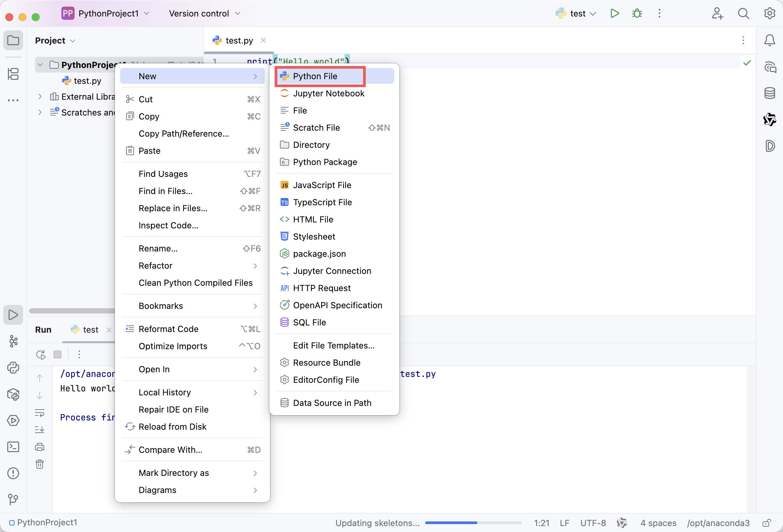Open the Database tool window icon
The height and width of the screenshot is (532, 783).
click(x=769, y=93)
